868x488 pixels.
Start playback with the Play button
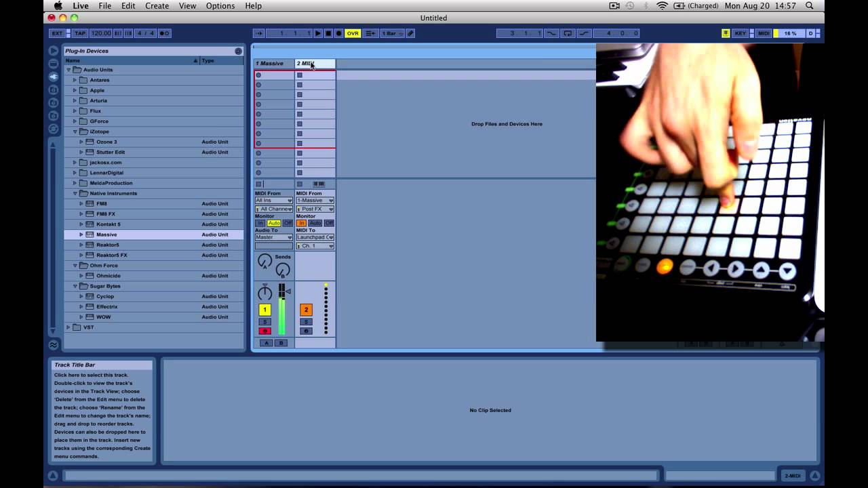coord(318,33)
